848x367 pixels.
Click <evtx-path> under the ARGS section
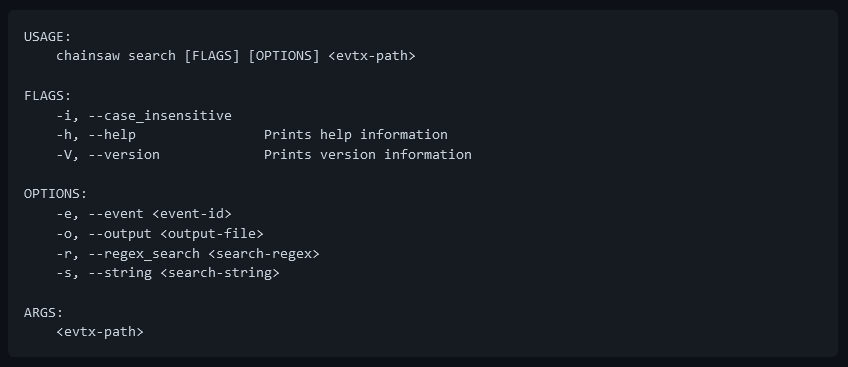(x=100, y=332)
